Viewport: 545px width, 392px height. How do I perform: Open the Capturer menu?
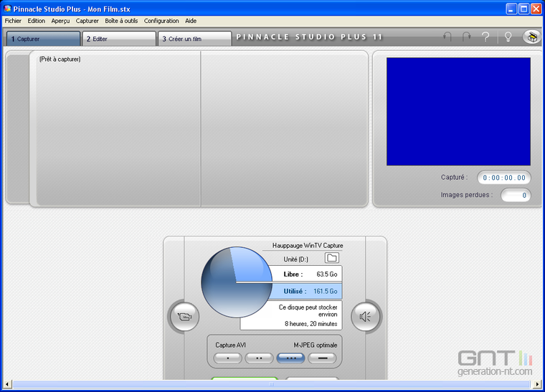tap(87, 21)
